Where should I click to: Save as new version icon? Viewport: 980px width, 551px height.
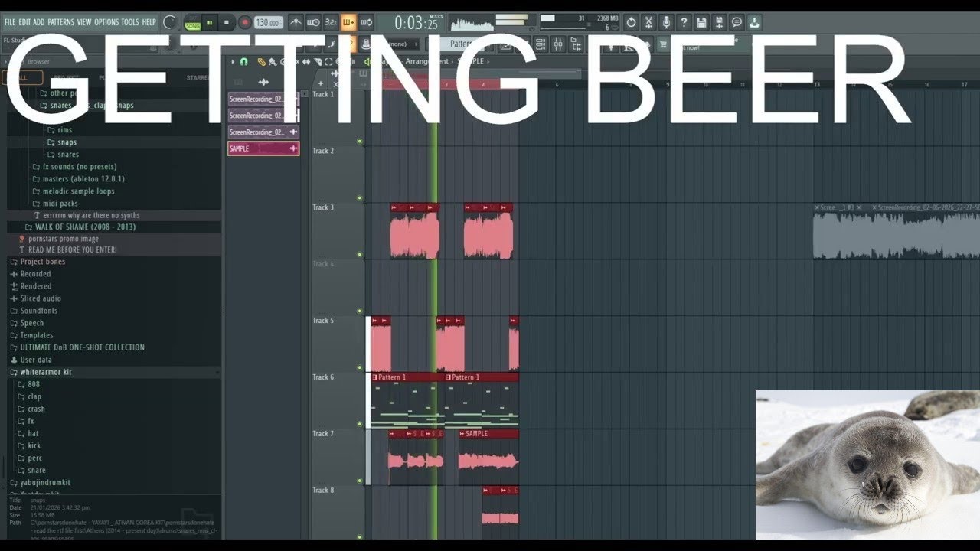point(719,22)
